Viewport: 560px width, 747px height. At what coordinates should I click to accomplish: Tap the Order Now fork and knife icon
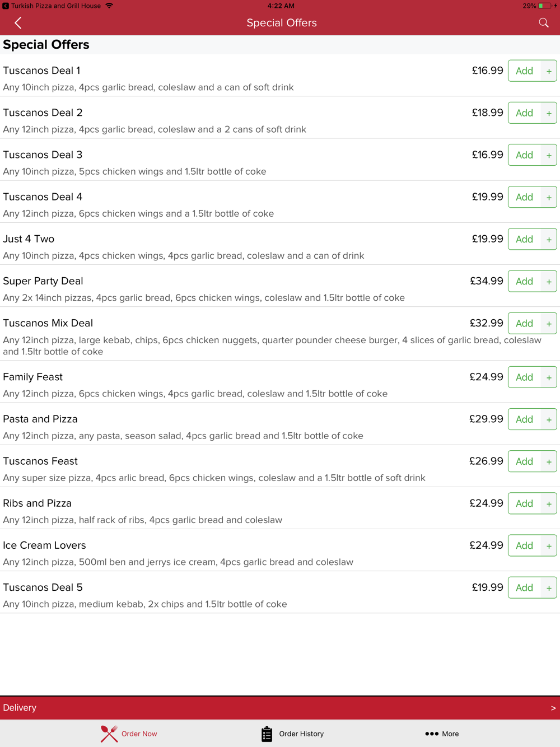point(109,734)
